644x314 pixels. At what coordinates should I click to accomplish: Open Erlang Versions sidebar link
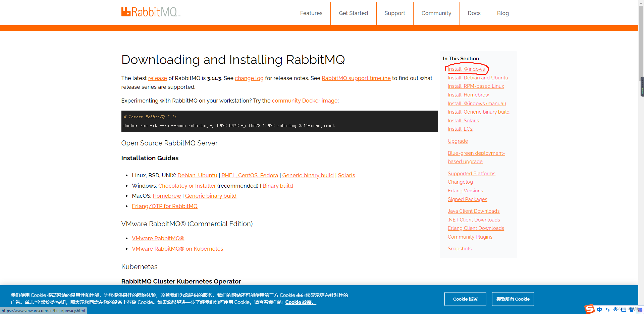(x=465, y=191)
